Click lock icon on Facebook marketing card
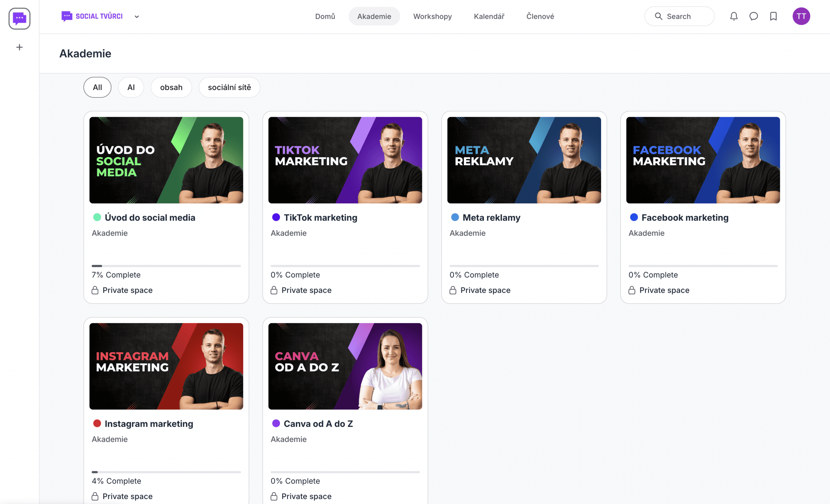 [x=631, y=290]
